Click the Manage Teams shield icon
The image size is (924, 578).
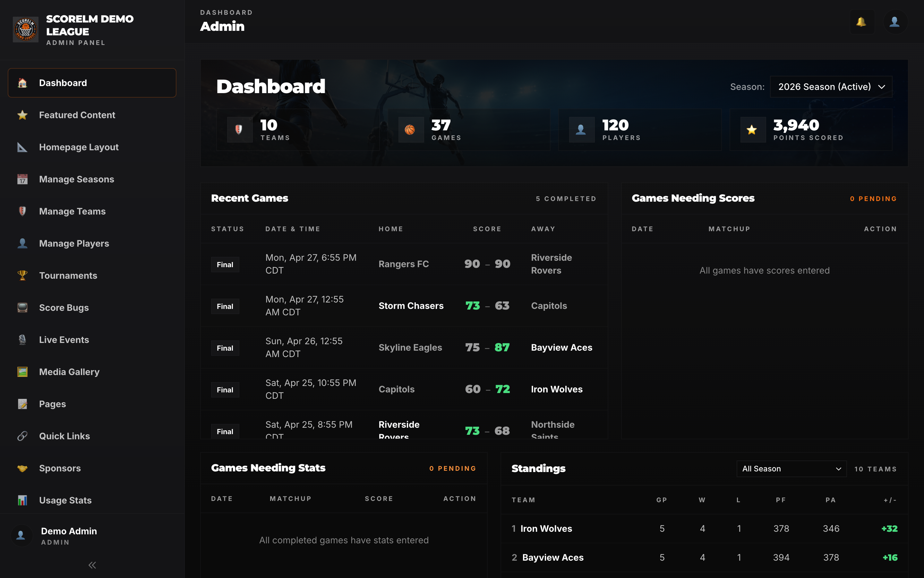[22, 211]
